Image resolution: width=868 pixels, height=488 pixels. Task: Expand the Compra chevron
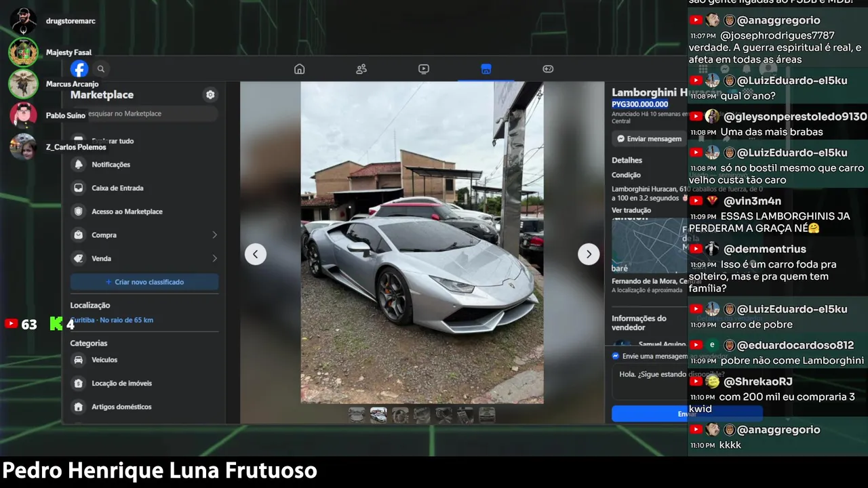[x=214, y=235]
